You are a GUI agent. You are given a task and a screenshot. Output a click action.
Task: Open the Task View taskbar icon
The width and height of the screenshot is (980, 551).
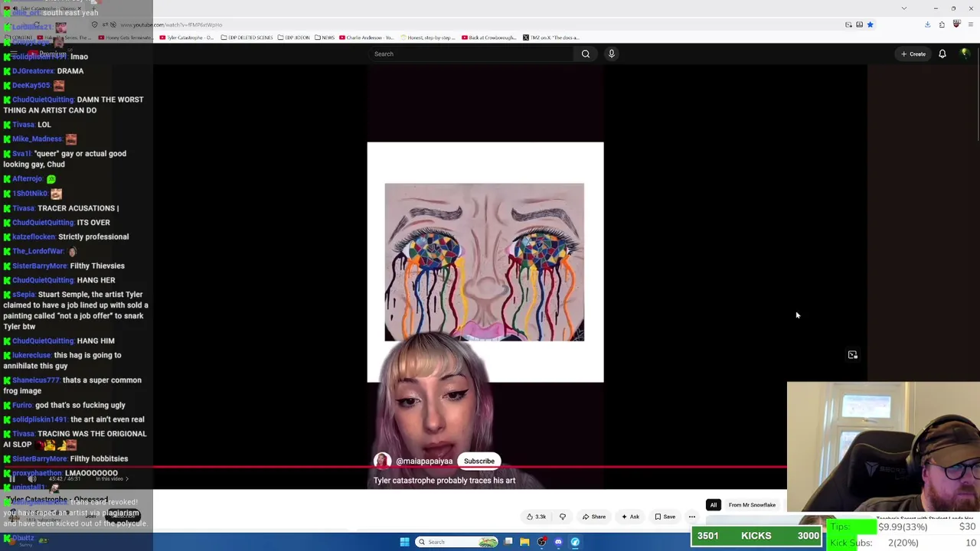[x=508, y=542]
